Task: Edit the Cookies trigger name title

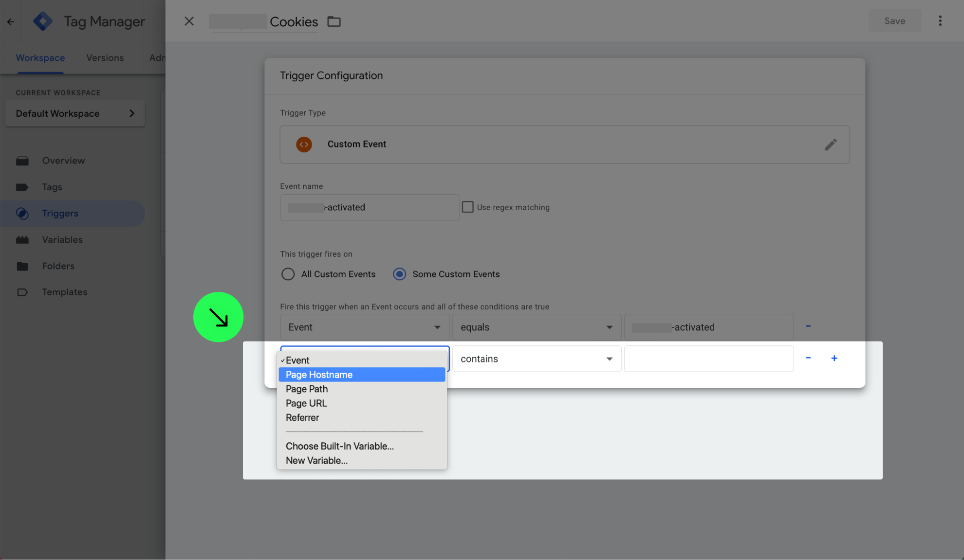Action: click(x=263, y=21)
